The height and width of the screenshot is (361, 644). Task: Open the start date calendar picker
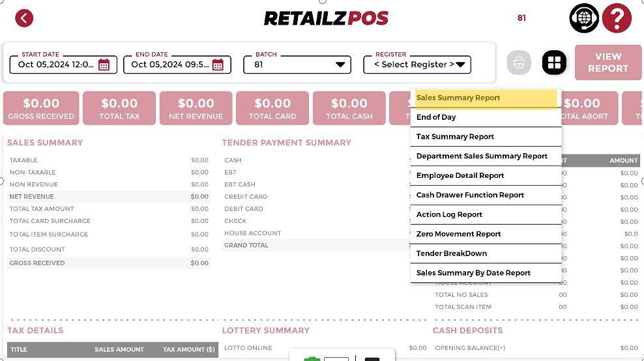pyautogui.click(x=104, y=65)
